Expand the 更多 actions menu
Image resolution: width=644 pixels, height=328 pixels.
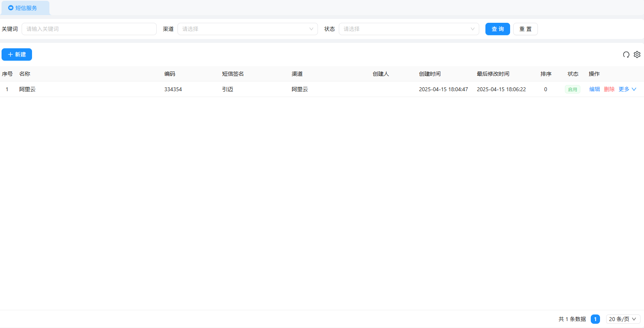click(627, 89)
